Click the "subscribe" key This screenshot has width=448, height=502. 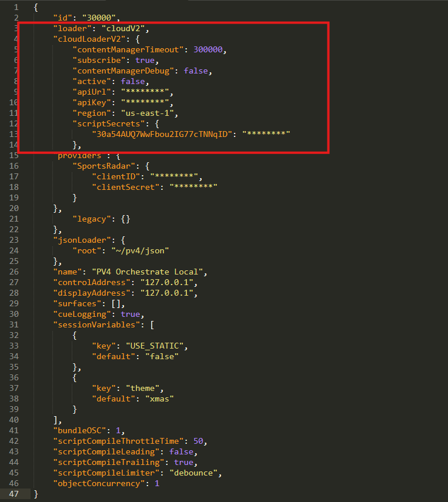[x=99, y=60]
